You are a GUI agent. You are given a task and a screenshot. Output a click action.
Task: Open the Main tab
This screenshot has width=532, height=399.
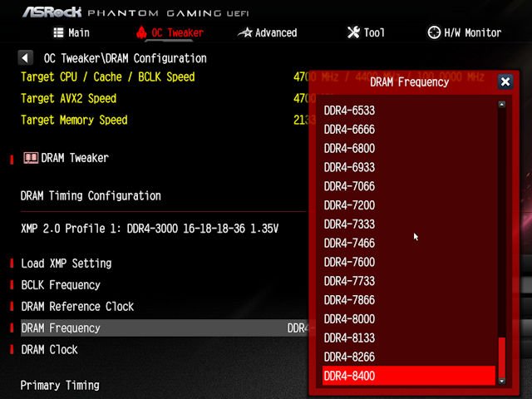[x=71, y=32]
